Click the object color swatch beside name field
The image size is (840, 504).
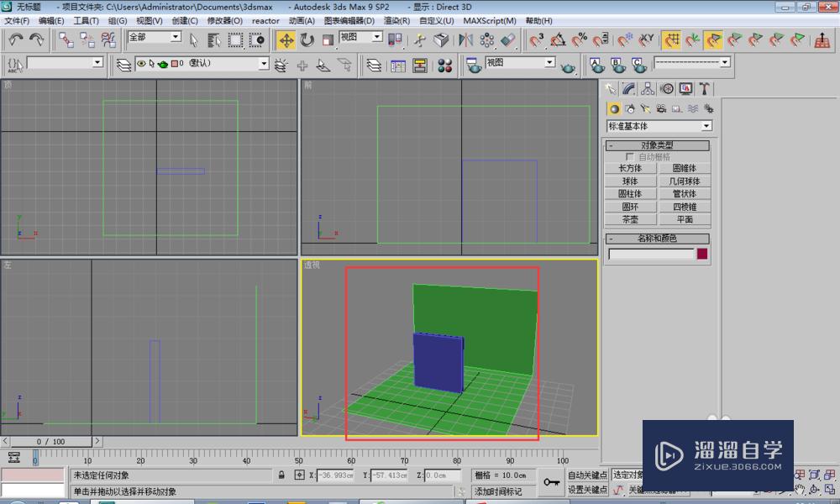[x=702, y=254]
